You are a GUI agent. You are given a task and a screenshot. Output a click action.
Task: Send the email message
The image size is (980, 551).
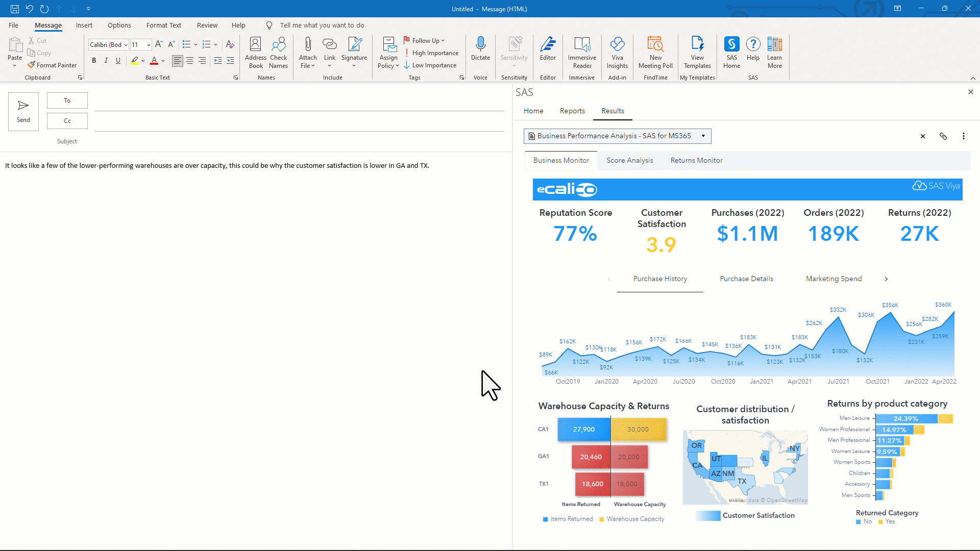pyautogui.click(x=23, y=111)
